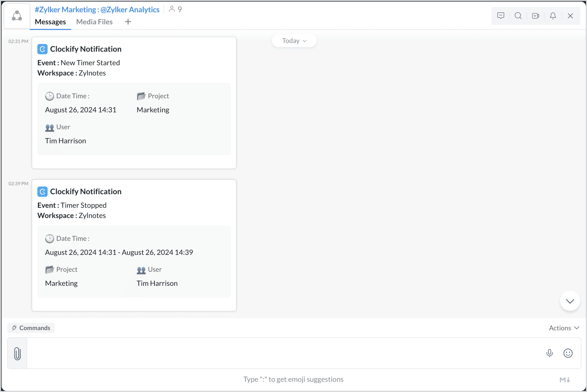This screenshot has width=587, height=392.
Task: Click the Clockify icon in Timer Stopped notification
Action: coord(42,192)
